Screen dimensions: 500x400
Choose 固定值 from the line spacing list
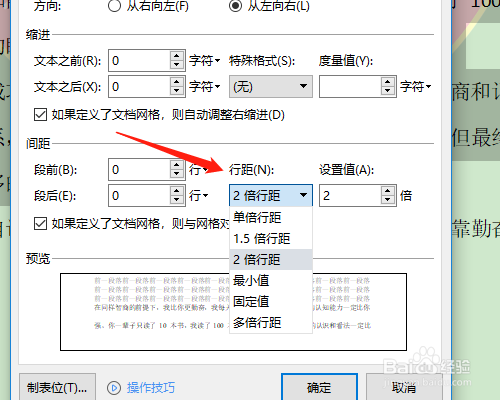tap(271, 301)
